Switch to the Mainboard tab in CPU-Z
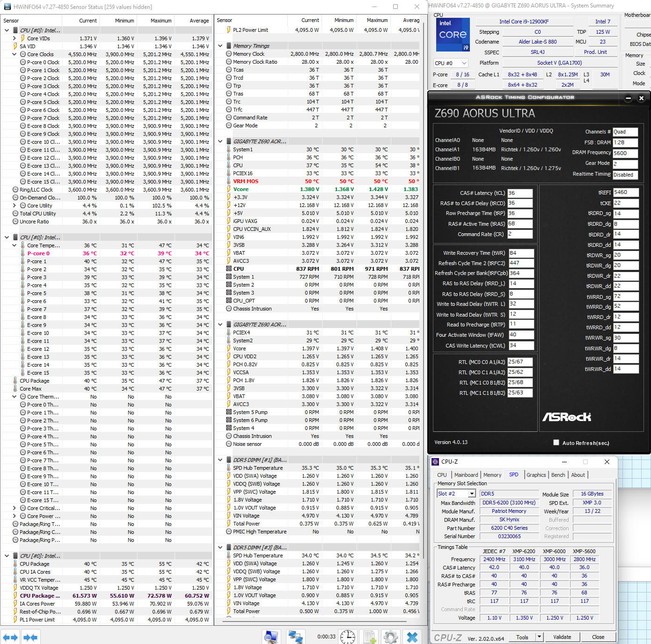The width and height of the screenshot is (651, 644). coord(466,475)
